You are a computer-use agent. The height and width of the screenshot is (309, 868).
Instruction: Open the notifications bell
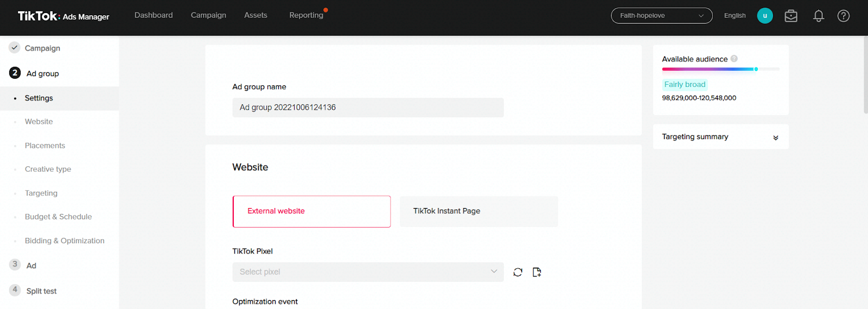[819, 16]
